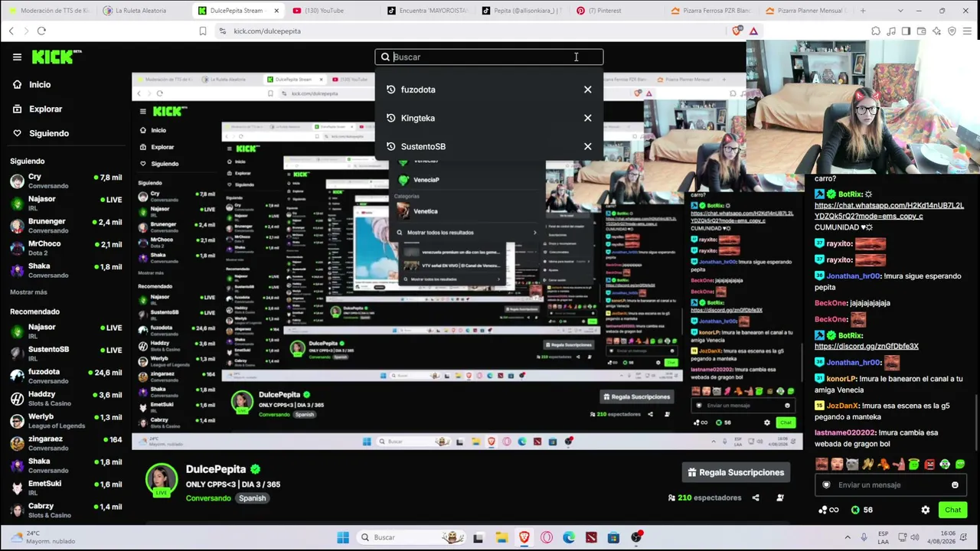Viewport: 980px width, 551px height.
Task: Click the chat identity shield icon
Action: click(x=826, y=484)
